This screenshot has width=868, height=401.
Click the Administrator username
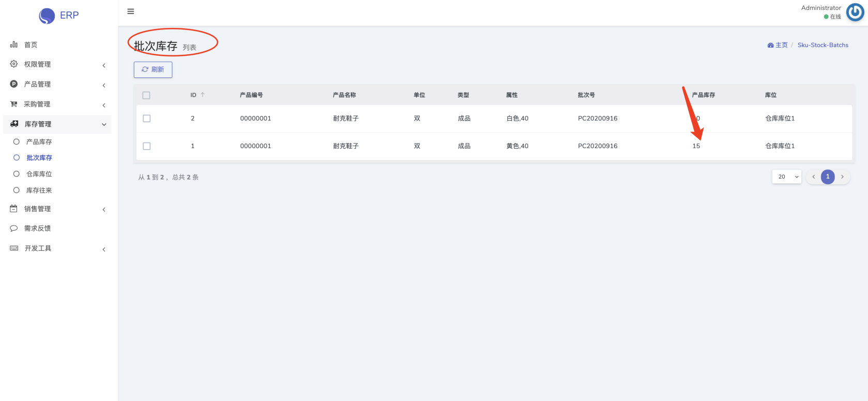(821, 8)
